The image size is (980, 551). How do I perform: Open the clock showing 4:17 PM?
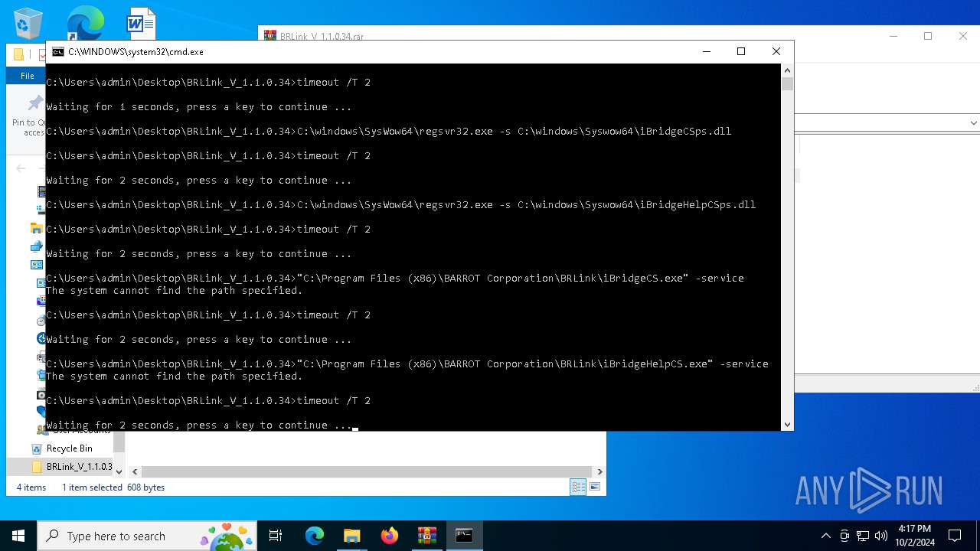915,536
